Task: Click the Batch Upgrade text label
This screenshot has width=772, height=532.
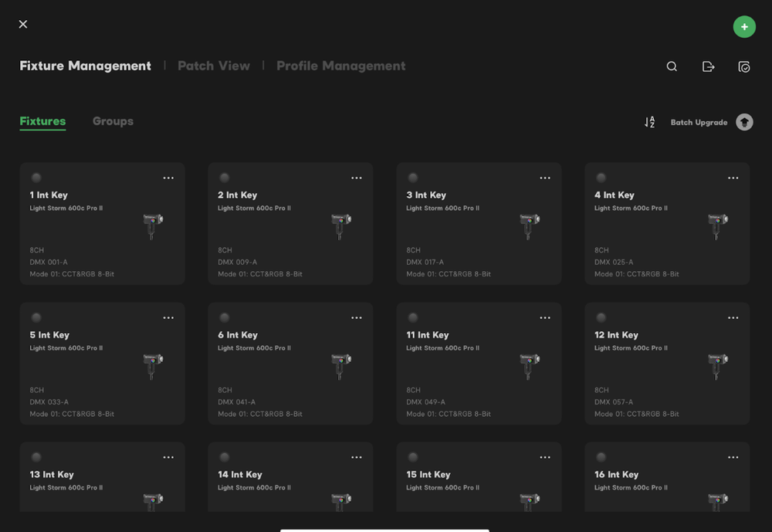Action: tap(699, 123)
